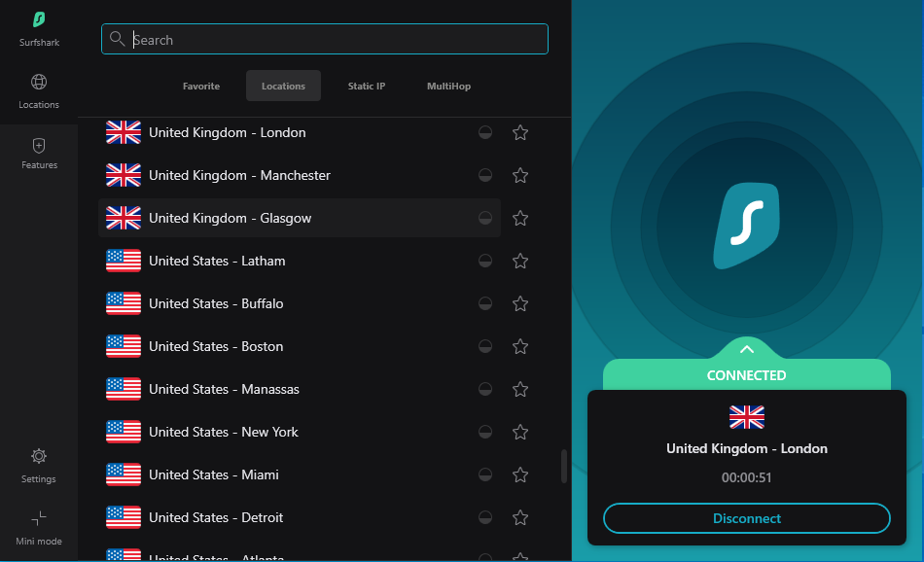This screenshot has height=562, width=924.
Task: Click the large Surfshark logo
Action: 747,227
